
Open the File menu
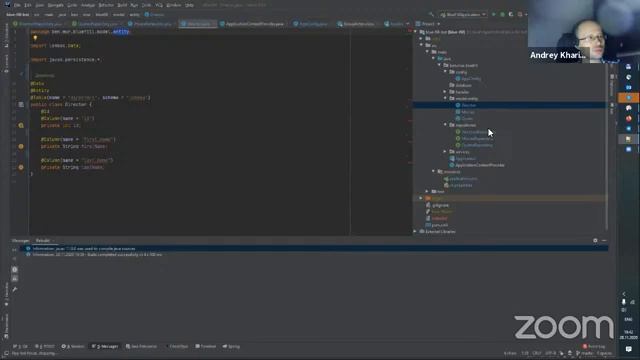click(x=17, y=5)
